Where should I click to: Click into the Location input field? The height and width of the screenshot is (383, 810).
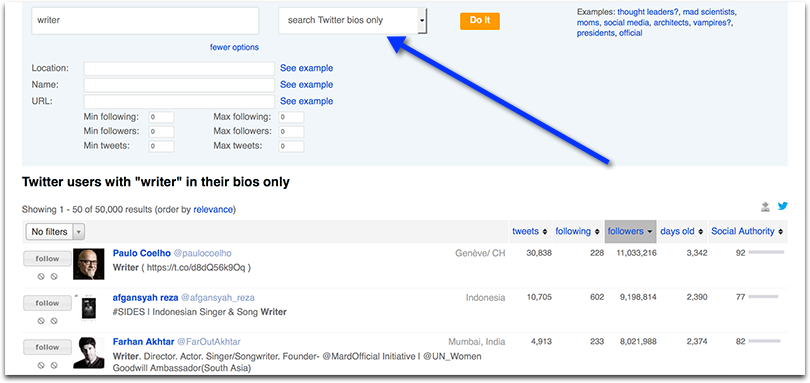tap(179, 68)
